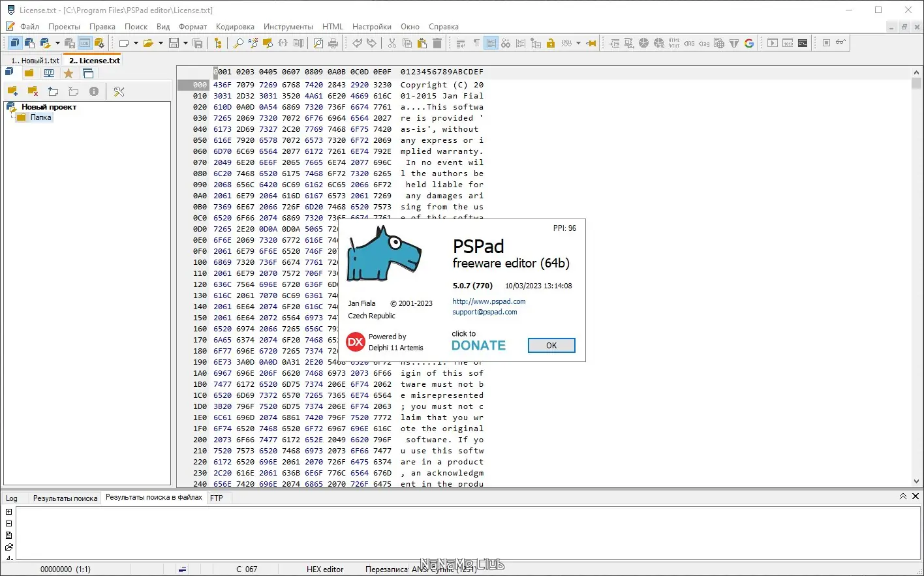
Task: Open the Open file dropdown arrow
Action: 161,43
